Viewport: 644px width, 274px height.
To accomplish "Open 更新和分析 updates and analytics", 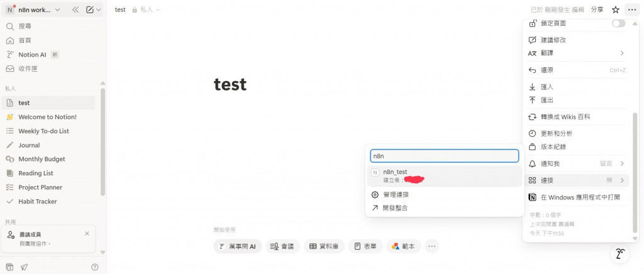I will click(576, 134).
